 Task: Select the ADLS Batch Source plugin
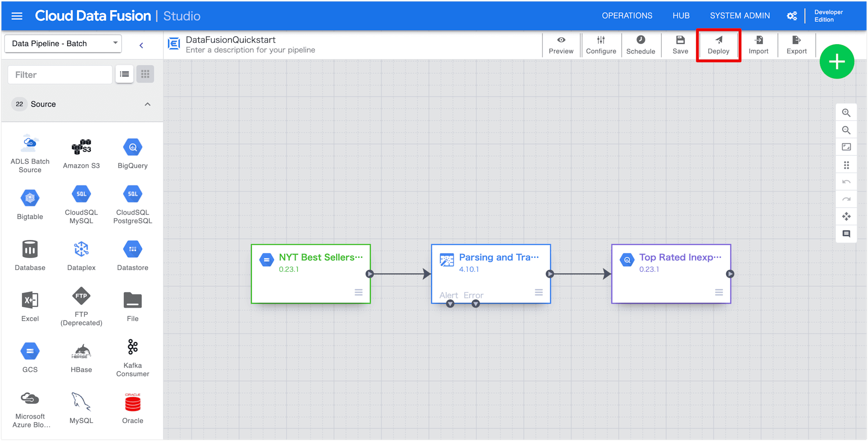(x=30, y=154)
